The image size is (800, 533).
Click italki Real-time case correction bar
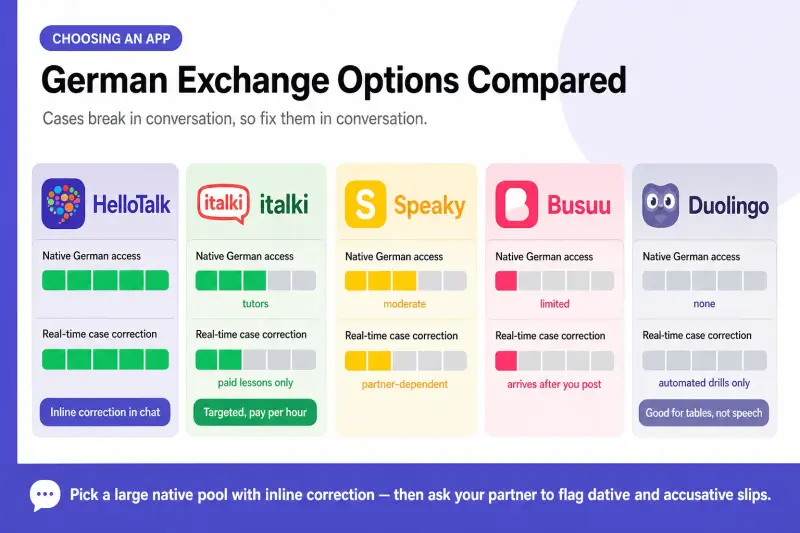tap(256, 360)
